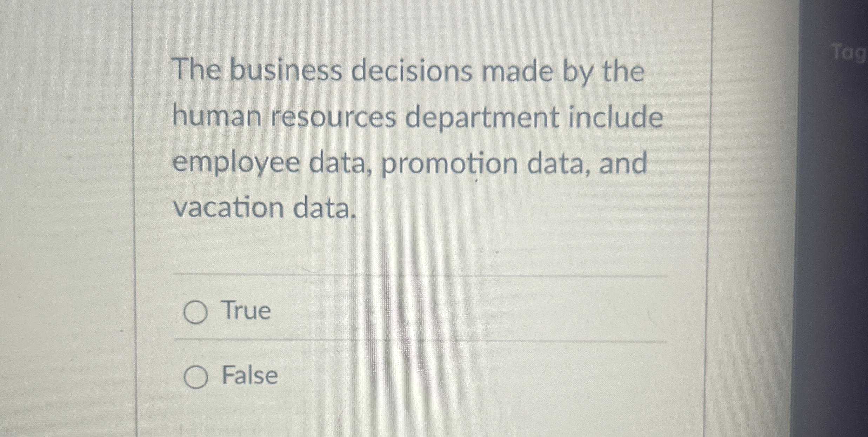
Task: Click the word True
Action: tap(246, 311)
